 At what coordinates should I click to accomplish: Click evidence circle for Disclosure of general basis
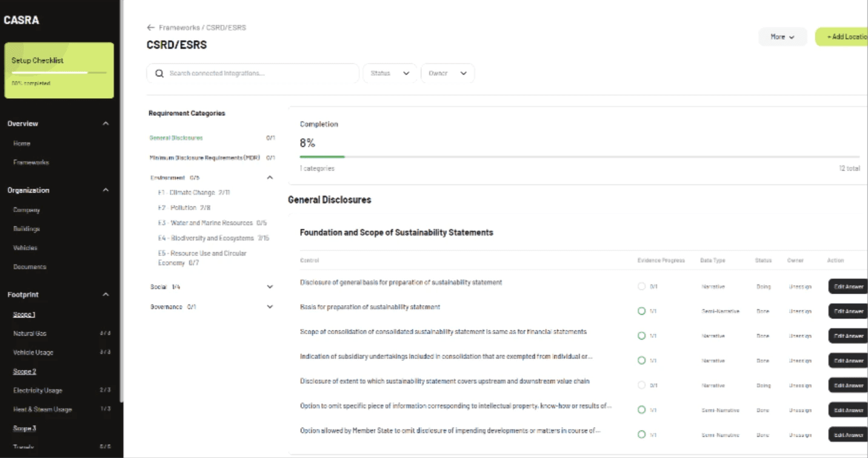click(x=641, y=286)
